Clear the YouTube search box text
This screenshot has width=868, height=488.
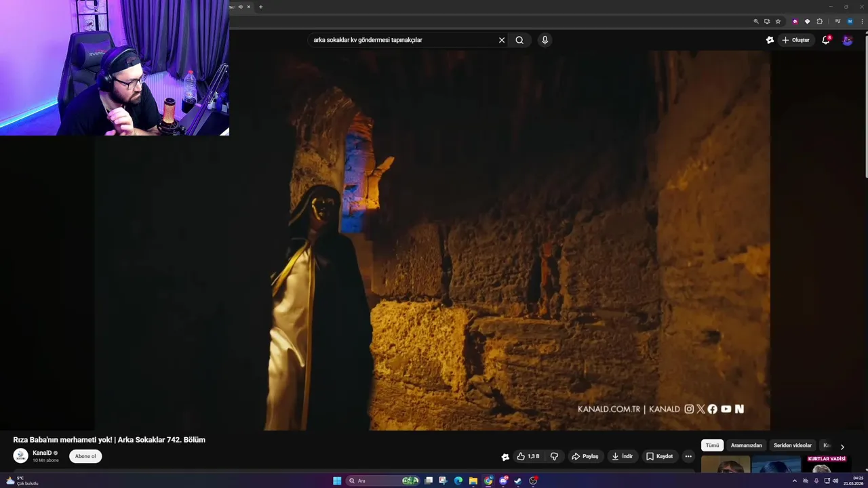point(502,40)
